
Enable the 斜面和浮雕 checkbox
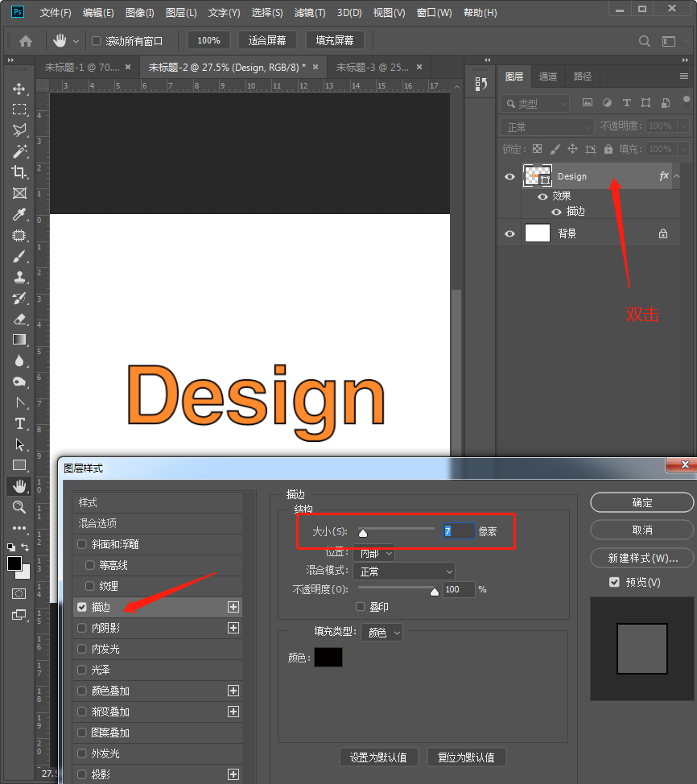point(82,544)
